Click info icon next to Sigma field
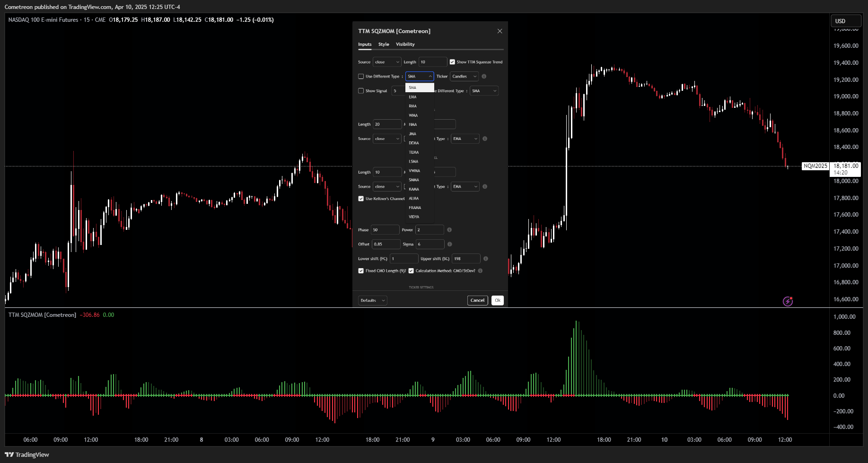Image resolution: width=868 pixels, height=463 pixels. click(450, 245)
